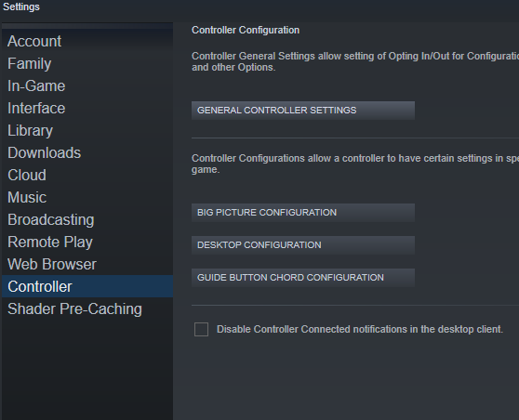Open Web Browser settings
Image resolution: width=519 pixels, height=420 pixels.
coord(87,264)
